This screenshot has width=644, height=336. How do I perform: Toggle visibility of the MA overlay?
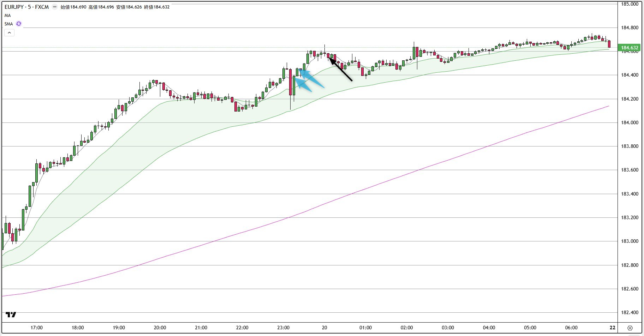pos(7,15)
